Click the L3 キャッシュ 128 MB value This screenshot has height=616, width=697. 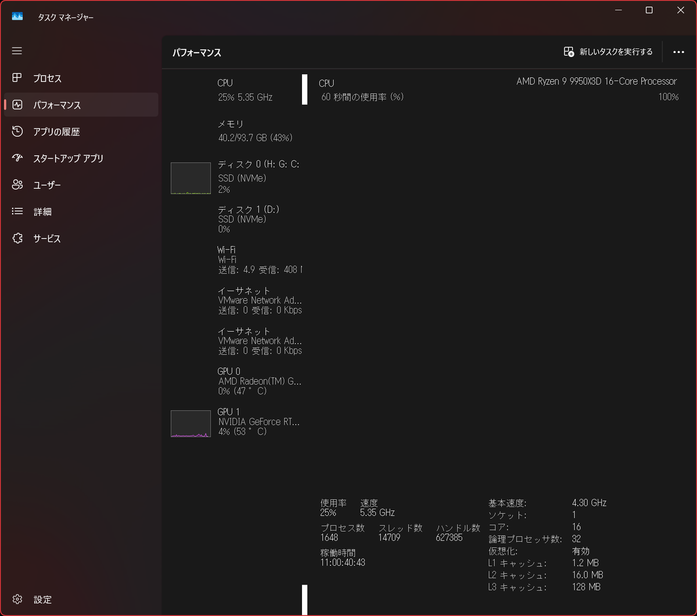tap(586, 587)
